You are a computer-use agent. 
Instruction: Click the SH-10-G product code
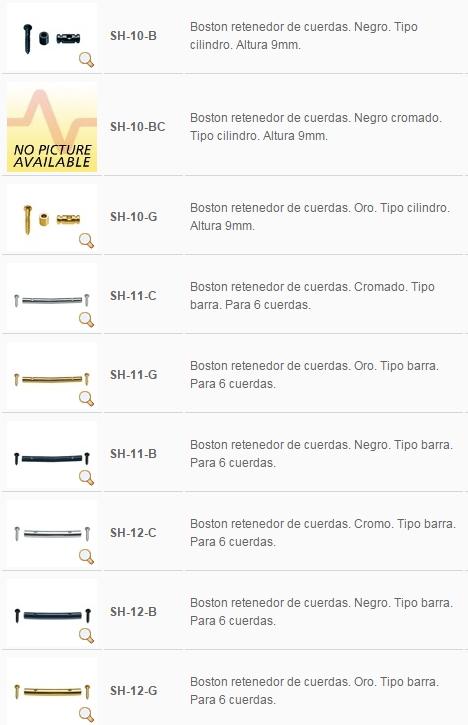(x=134, y=216)
